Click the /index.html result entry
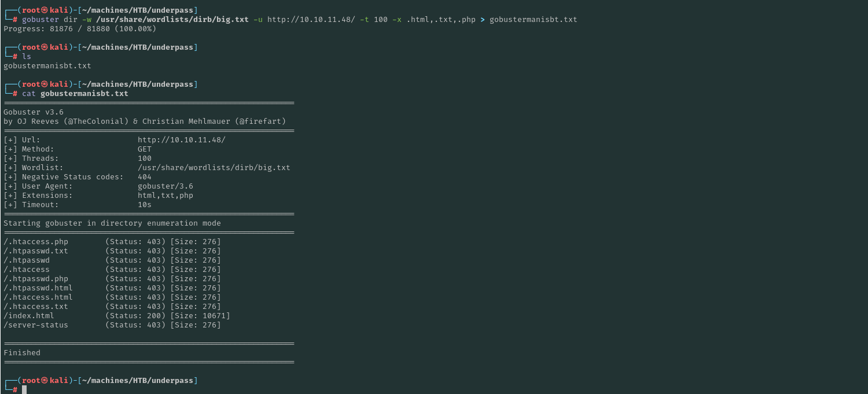868x394 pixels. pos(29,316)
